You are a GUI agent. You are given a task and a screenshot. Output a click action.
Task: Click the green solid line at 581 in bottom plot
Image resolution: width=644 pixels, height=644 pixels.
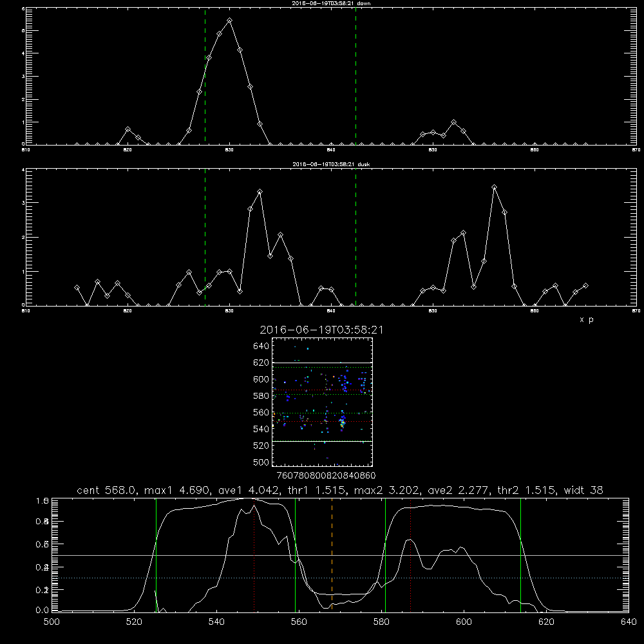point(385,554)
